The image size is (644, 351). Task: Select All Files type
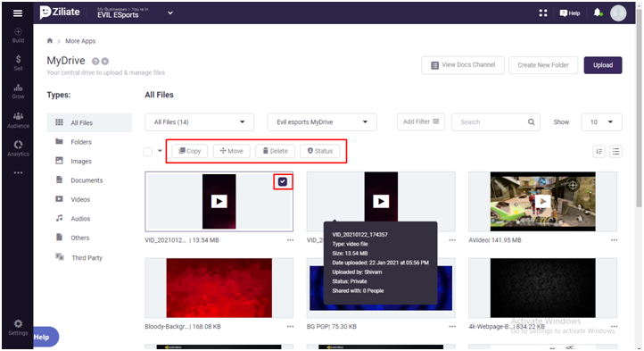pos(89,122)
